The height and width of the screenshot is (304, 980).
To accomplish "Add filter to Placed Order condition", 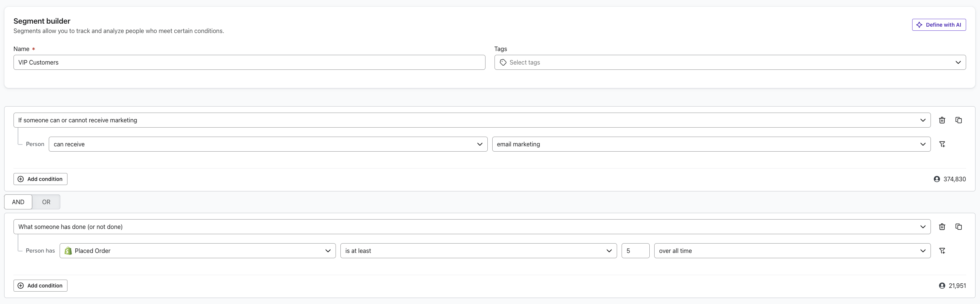I will point(942,251).
